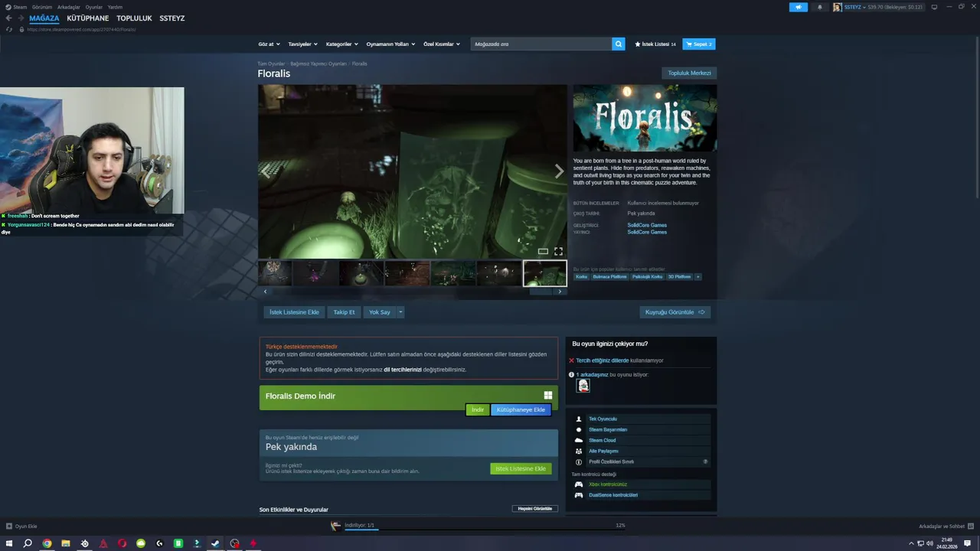980x551 pixels.
Task: Open İstek Listesi wishlist link
Action: tap(655, 44)
